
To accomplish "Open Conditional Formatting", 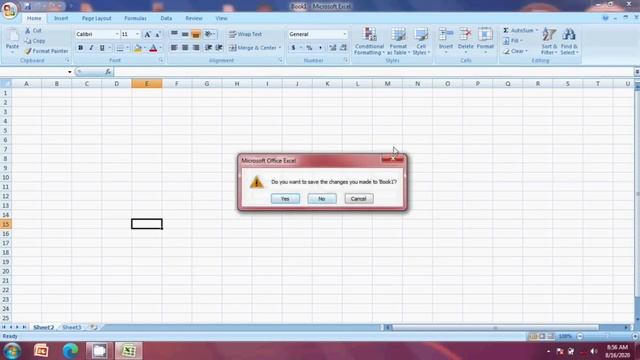I will (369, 41).
